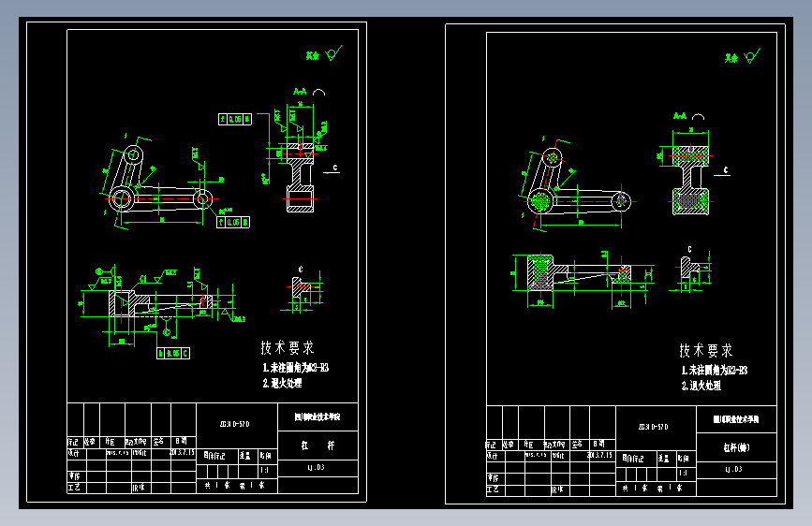Select the A-A section label on the left sheet
This screenshot has height=526, width=812.
[300, 92]
